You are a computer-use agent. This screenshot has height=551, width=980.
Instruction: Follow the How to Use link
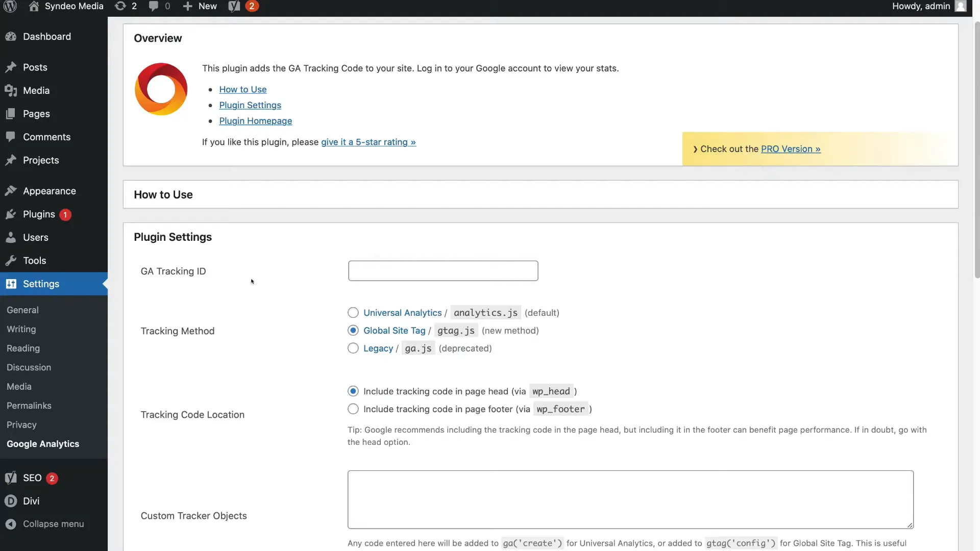[243, 89]
